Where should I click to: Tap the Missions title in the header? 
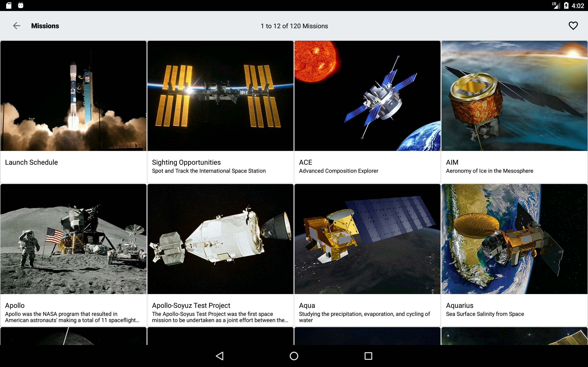(x=45, y=25)
